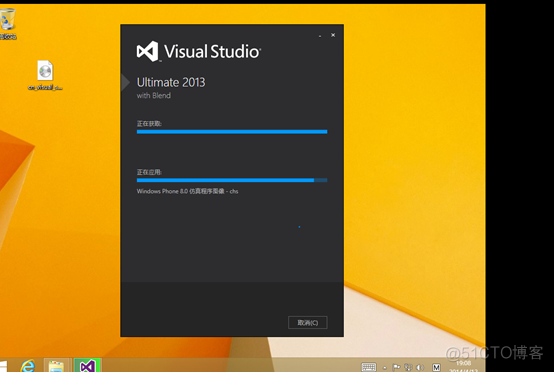Click the 'with Blend' subtitle text

(x=154, y=95)
